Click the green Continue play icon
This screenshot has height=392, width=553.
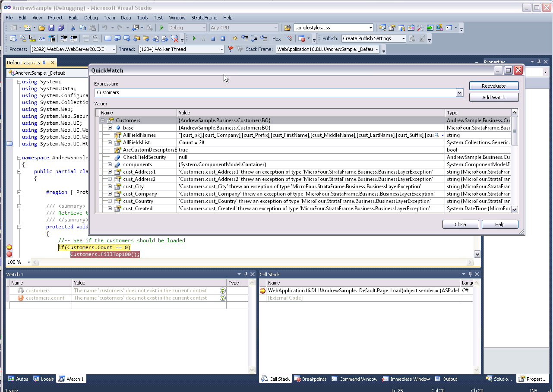tap(194, 39)
